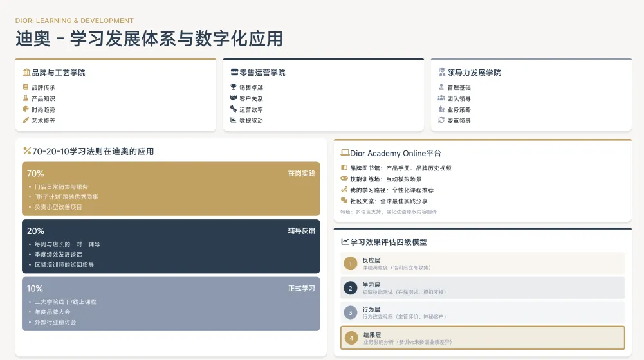Click the 领导力发展学院 heading

[x=474, y=73]
